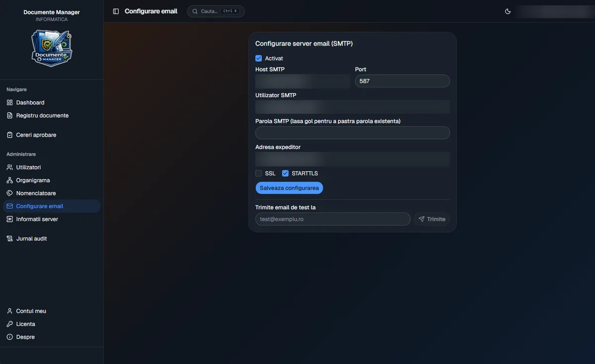Screen dimensions: 595x364
Task: Click the test@exemplu.ro test email field
Action: point(333,219)
